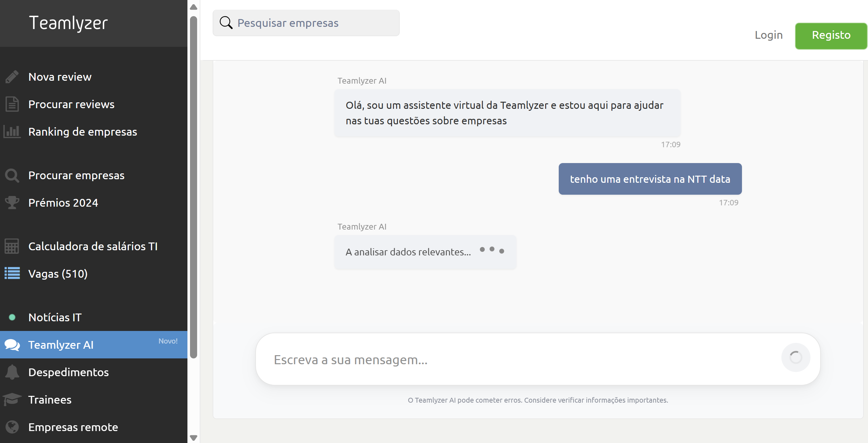Click the search magnifier icon in the top bar
868x443 pixels.
[226, 23]
